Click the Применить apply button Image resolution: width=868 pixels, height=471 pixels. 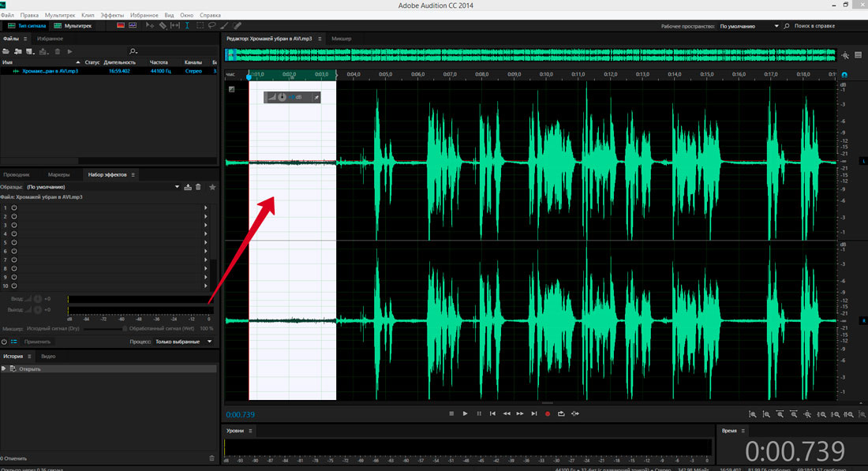(x=37, y=342)
